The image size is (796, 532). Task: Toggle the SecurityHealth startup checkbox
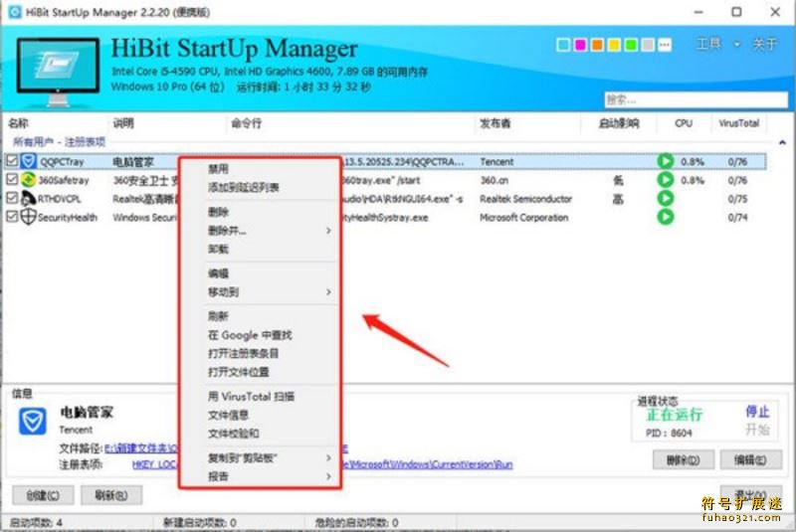[x=12, y=217]
